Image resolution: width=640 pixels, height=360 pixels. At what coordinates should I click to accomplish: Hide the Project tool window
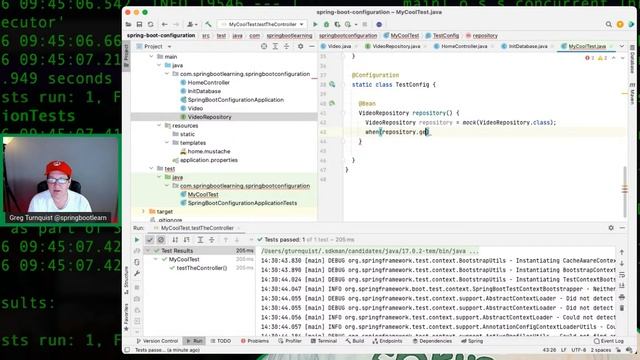coord(311,47)
